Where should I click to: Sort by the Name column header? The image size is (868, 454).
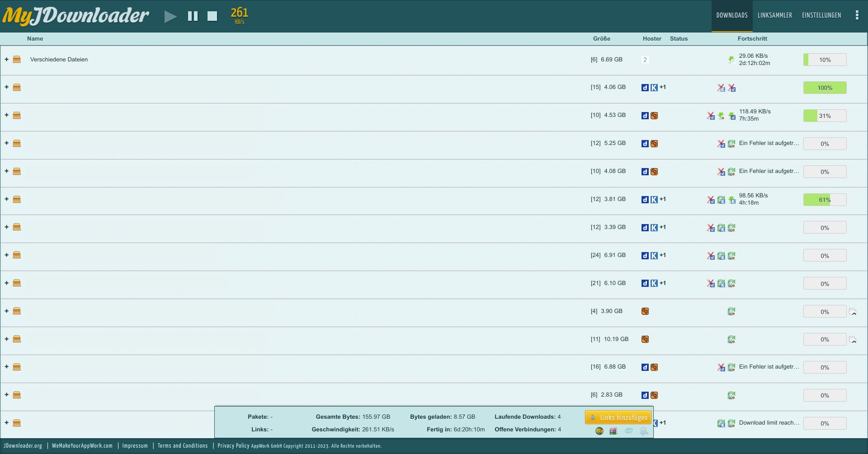[35, 38]
